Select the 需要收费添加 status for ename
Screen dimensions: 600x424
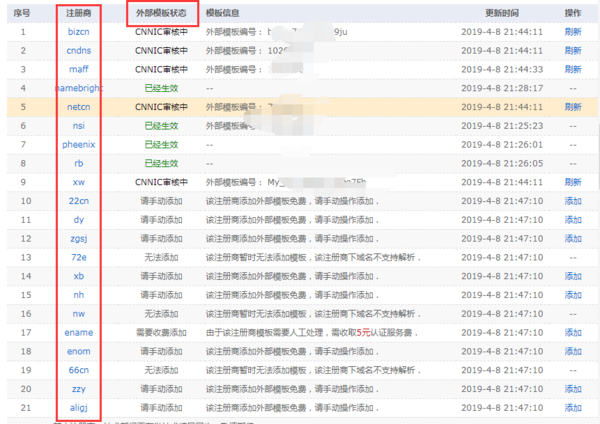tap(161, 333)
